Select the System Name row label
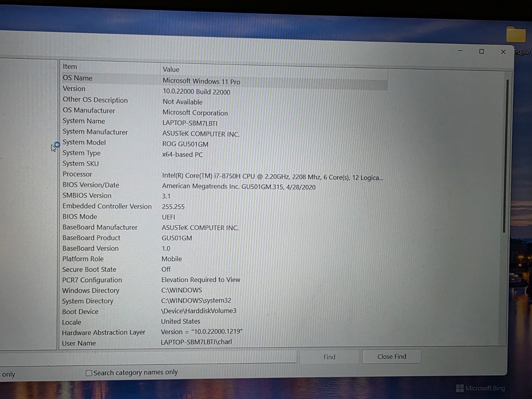 click(x=84, y=121)
